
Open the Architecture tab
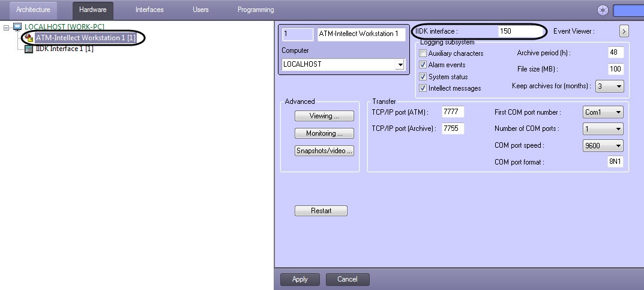(x=33, y=10)
